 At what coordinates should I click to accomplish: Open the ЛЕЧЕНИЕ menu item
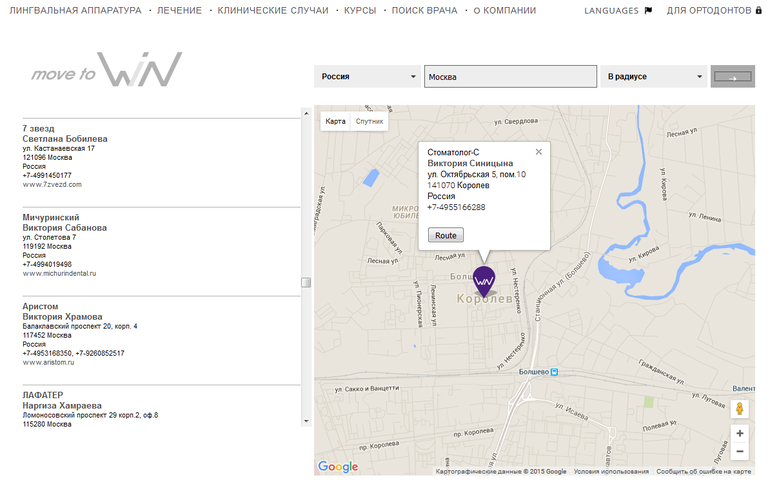tap(179, 10)
